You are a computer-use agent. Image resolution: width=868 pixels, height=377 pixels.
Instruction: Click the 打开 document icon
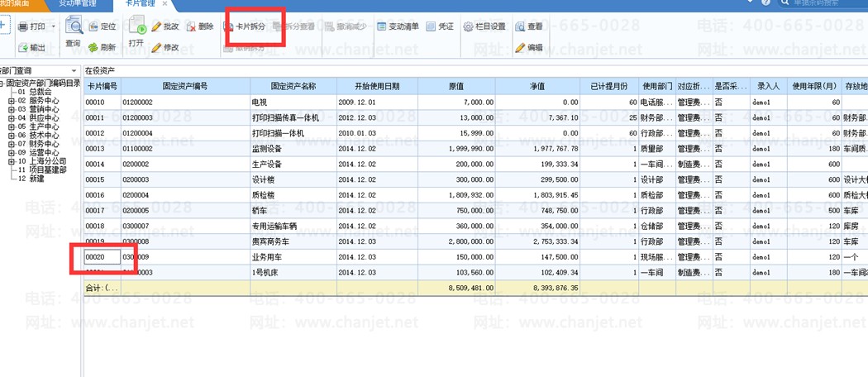click(x=136, y=26)
